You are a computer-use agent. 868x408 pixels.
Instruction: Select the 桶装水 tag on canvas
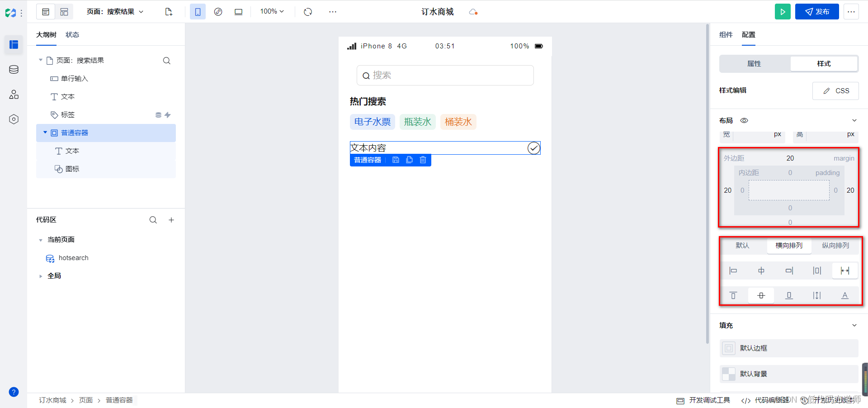(458, 122)
